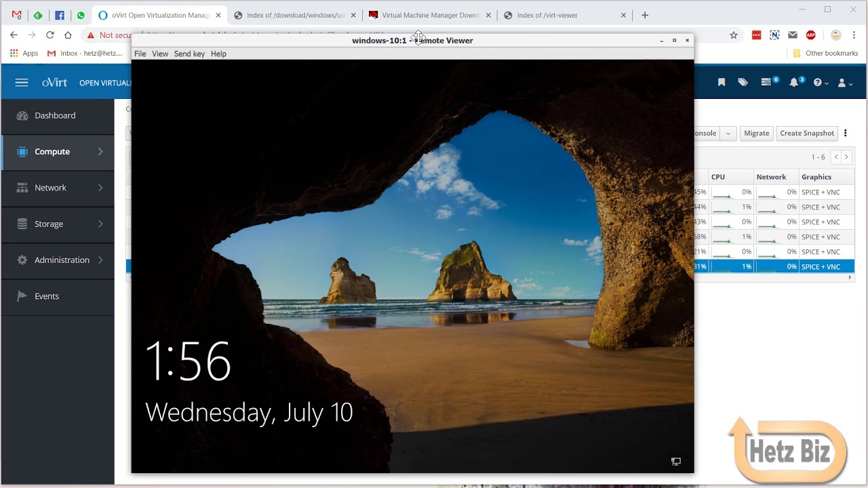868x488 pixels.
Task: Open the help question mark menu
Action: click(x=820, y=83)
